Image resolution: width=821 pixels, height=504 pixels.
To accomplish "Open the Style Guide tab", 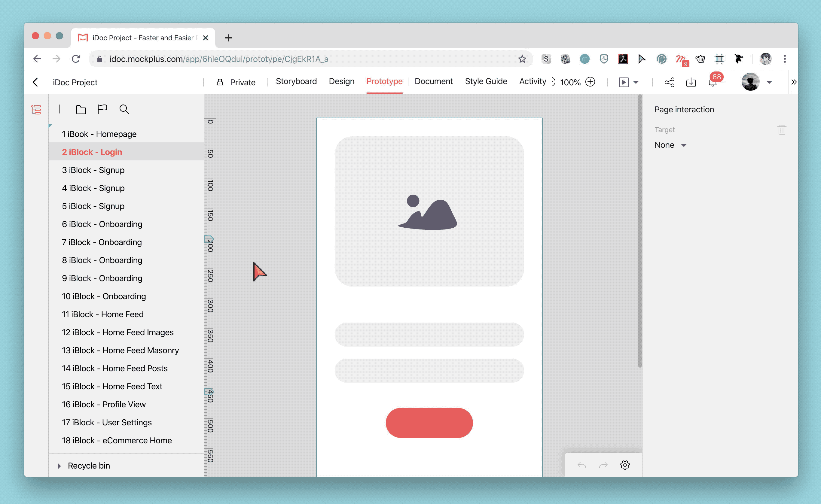I will (486, 81).
